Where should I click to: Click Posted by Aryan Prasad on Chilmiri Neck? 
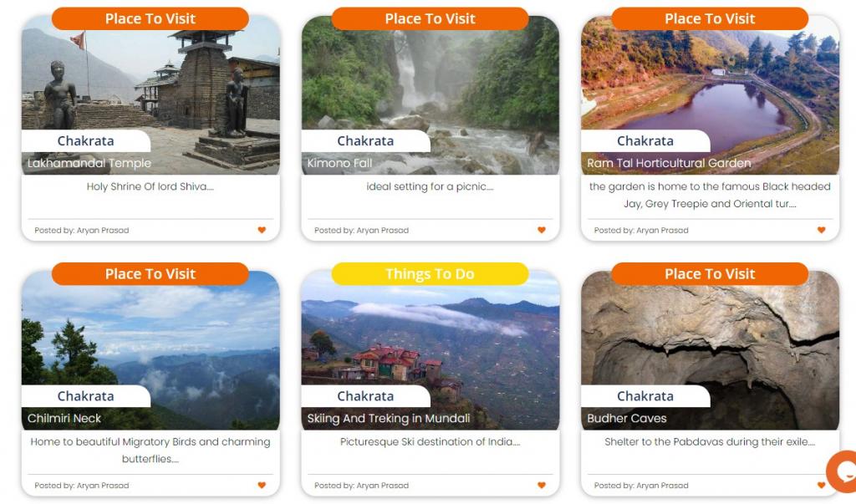click(82, 486)
